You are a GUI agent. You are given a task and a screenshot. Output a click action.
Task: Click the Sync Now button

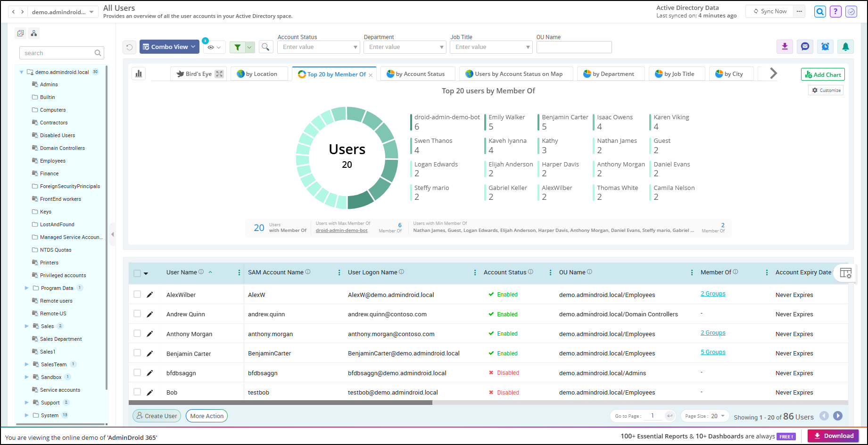click(769, 11)
